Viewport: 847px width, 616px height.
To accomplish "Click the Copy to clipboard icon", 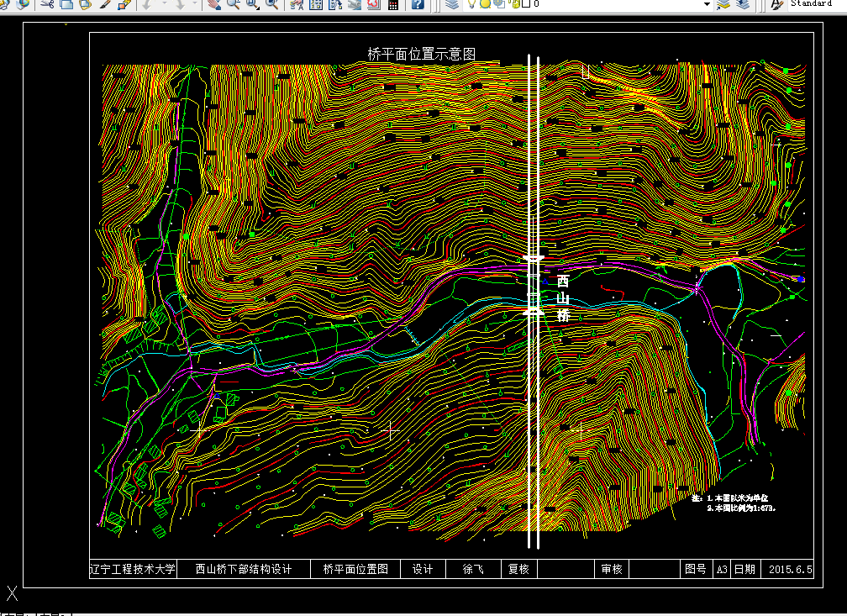I will pos(66,4).
